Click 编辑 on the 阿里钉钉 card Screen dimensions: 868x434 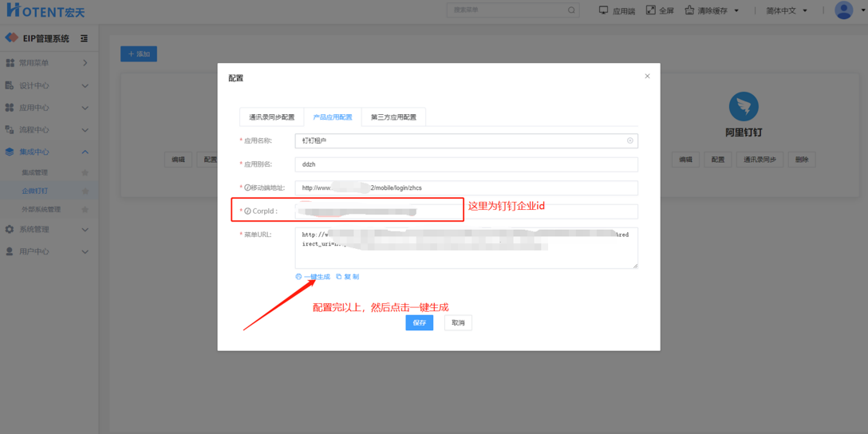[x=685, y=160]
